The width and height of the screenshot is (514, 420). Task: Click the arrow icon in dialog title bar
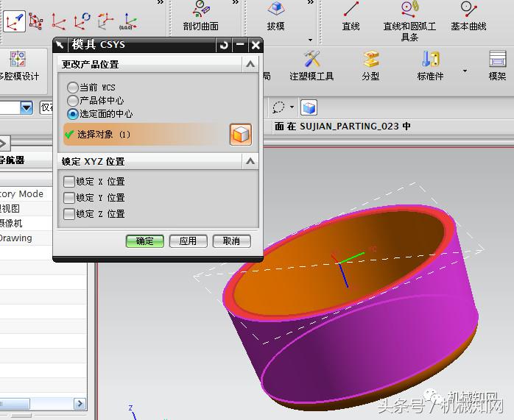pyautogui.click(x=60, y=45)
